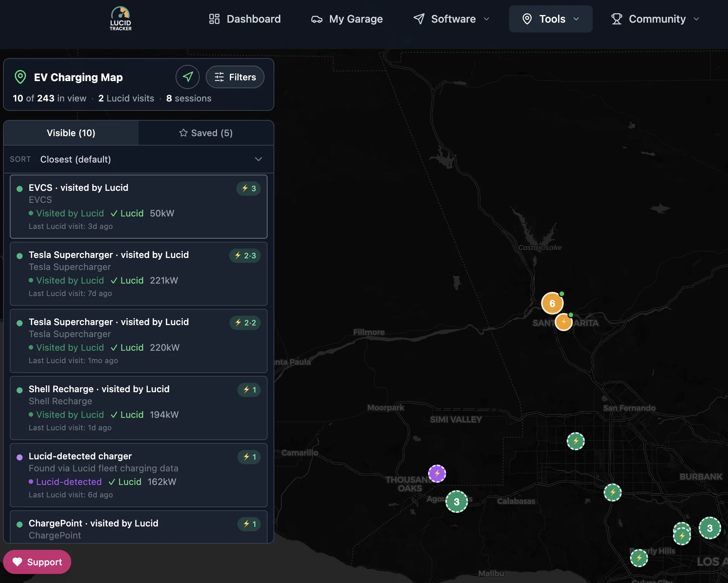The height and width of the screenshot is (583, 728).
Task: Switch to the Saved (5) tab
Action: [206, 133]
